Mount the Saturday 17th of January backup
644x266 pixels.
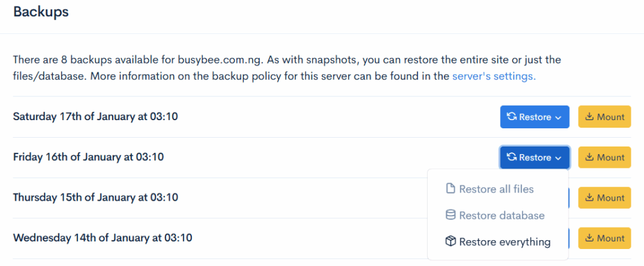pos(604,117)
